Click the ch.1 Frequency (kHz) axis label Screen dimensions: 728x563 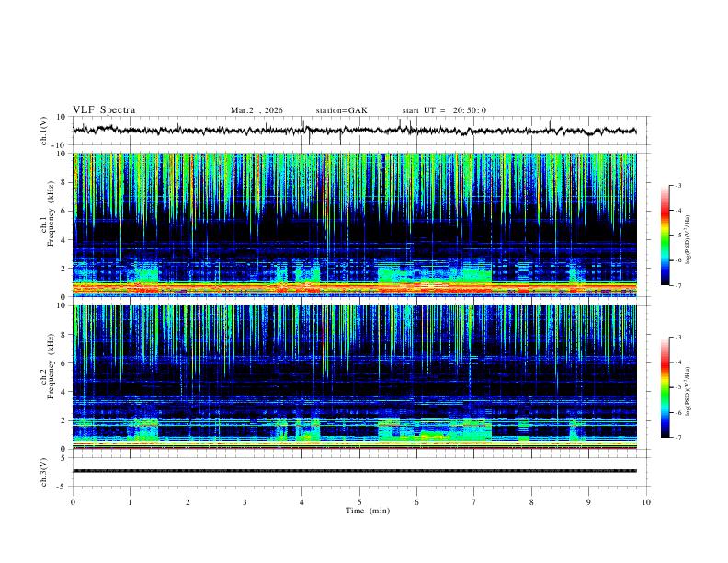pos(48,214)
